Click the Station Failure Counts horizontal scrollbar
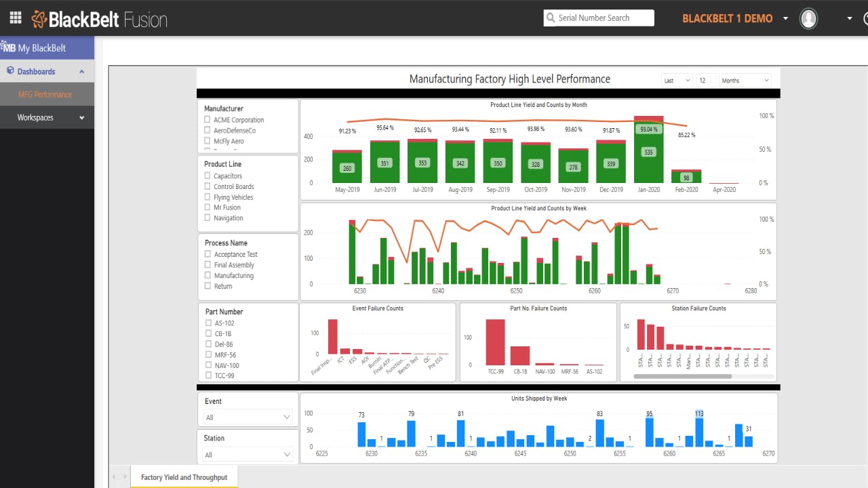Screen dimensions: 868x488 (682, 376)
